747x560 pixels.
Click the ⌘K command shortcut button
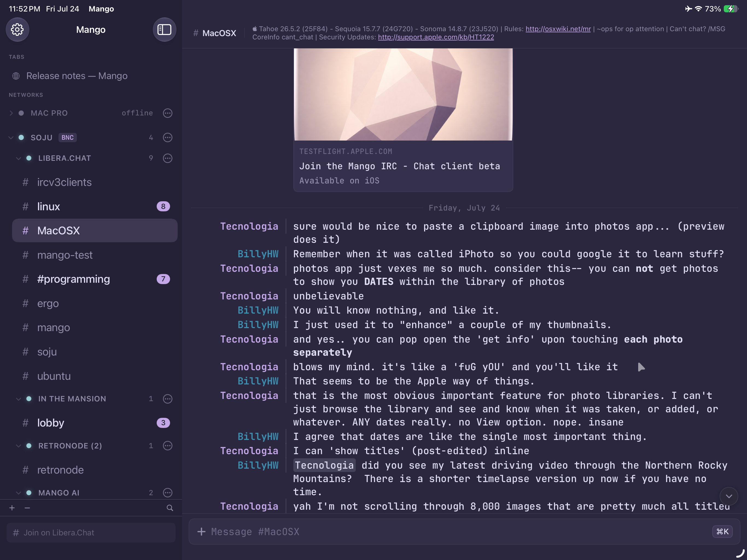tap(722, 532)
